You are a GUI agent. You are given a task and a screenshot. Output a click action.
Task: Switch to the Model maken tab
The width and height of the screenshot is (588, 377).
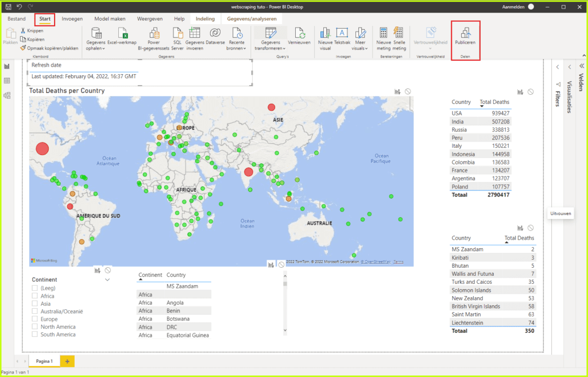click(x=110, y=19)
